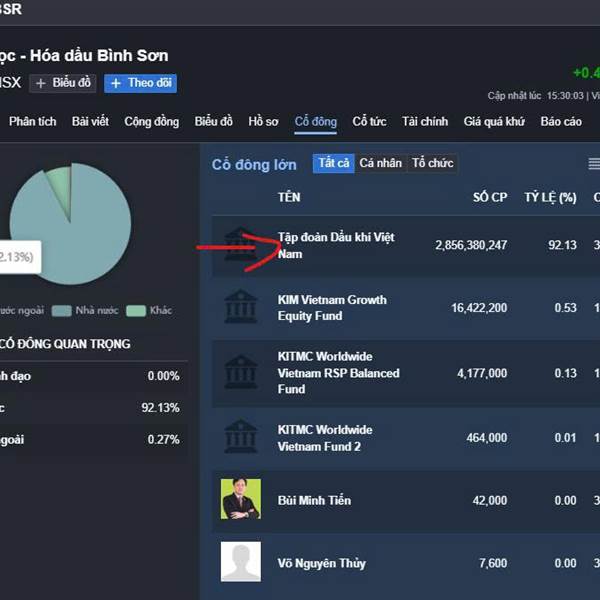This screenshot has width=600, height=600.
Task: Toggle Nhà nước legend swatch
Action: click(x=61, y=311)
